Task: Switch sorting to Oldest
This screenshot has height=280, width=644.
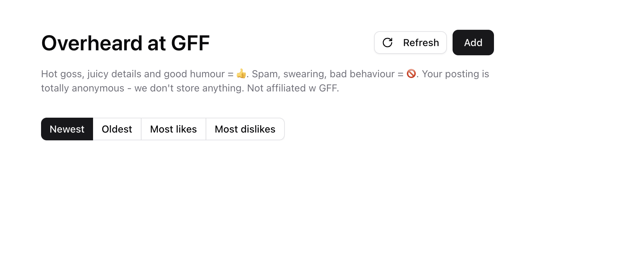Action: [x=117, y=129]
